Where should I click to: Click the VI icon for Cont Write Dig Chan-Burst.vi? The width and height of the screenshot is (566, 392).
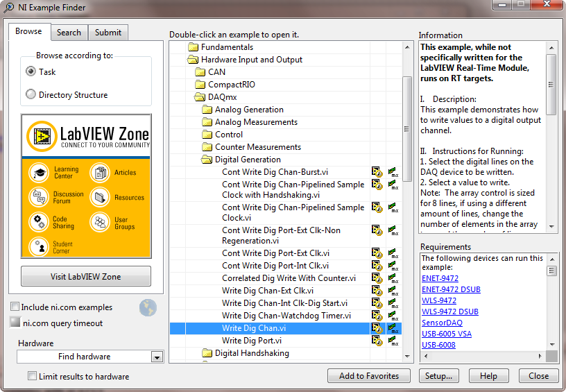pos(377,172)
